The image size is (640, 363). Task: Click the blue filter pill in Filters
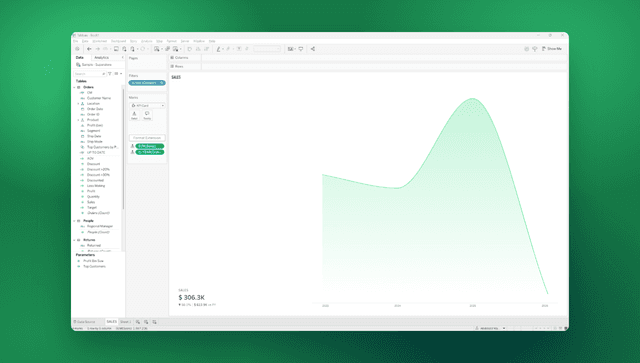147,83
